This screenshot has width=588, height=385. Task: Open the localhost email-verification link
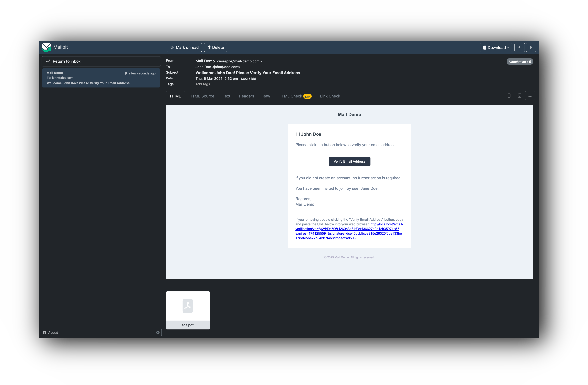347,229
